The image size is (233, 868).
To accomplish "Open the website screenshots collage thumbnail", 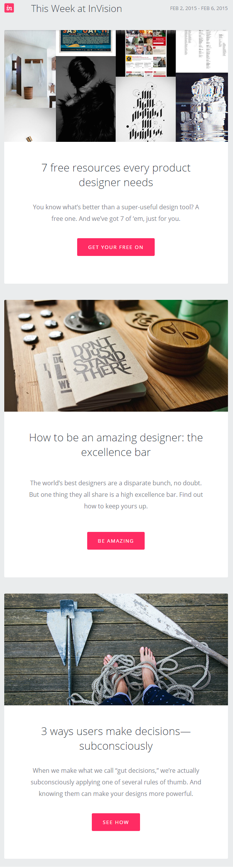I will pos(146,53).
